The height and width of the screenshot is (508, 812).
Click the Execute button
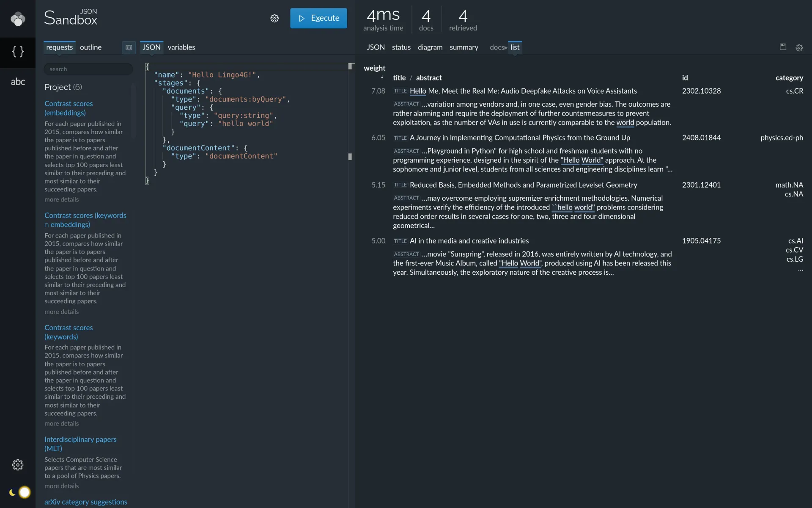(x=318, y=18)
